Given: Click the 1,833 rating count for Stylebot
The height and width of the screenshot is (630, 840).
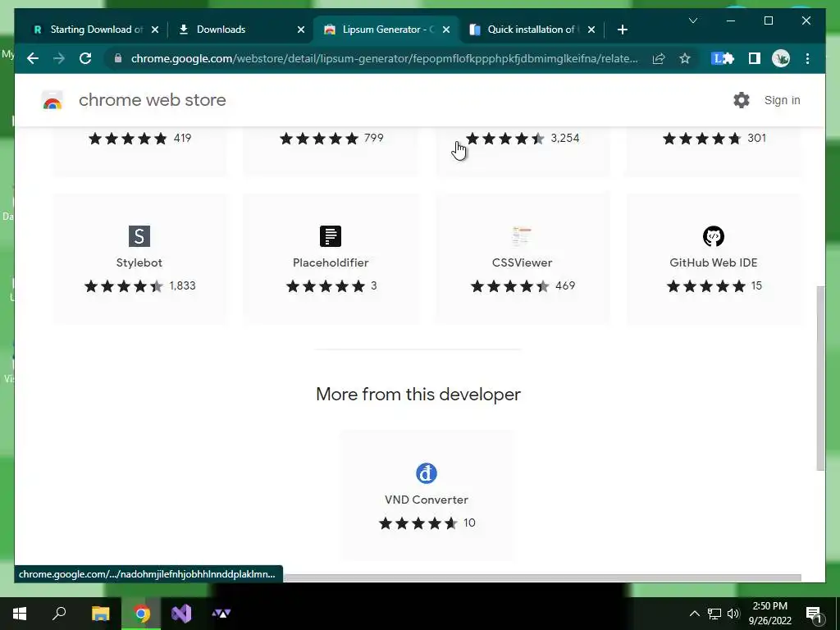Looking at the screenshot, I should [183, 285].
